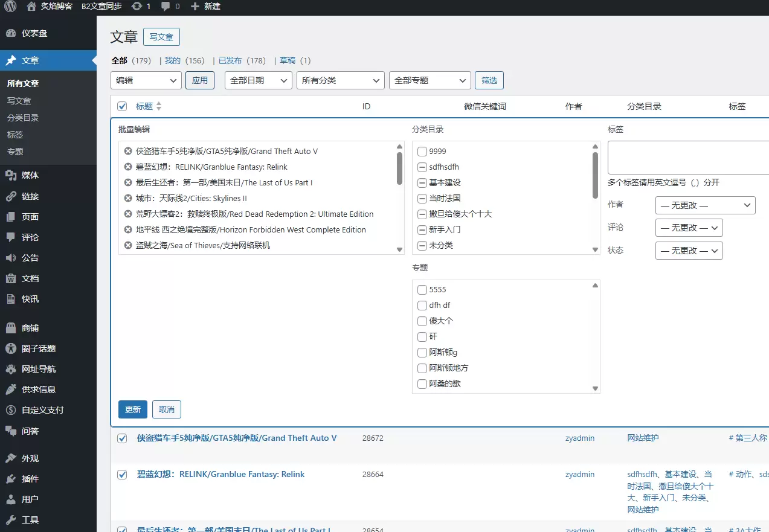Click the 仪表盘 dashboard icon
This screenshot has height=532, width=769.
point(11,33)
